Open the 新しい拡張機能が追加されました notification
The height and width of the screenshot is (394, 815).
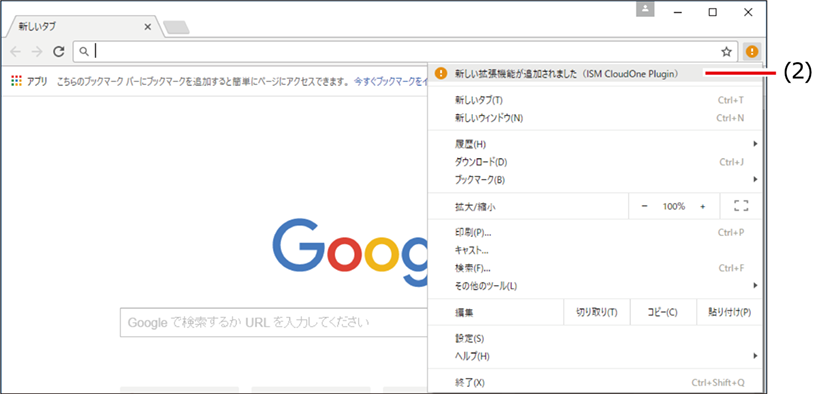(x=595, y=74)
